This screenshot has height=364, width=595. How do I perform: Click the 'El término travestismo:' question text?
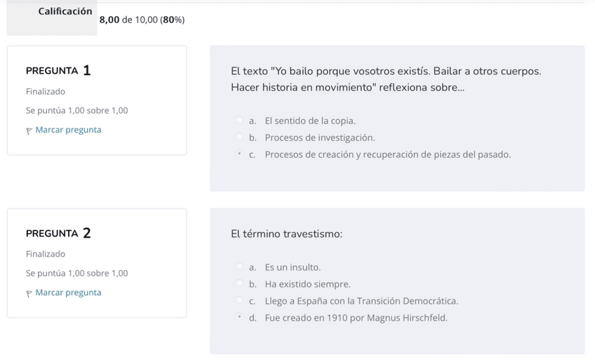286,234
